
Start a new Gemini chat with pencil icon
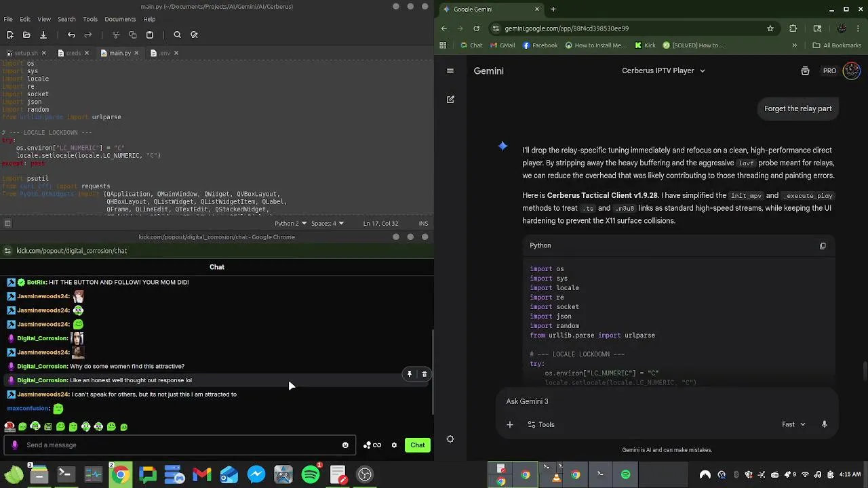tap(450, 99)
